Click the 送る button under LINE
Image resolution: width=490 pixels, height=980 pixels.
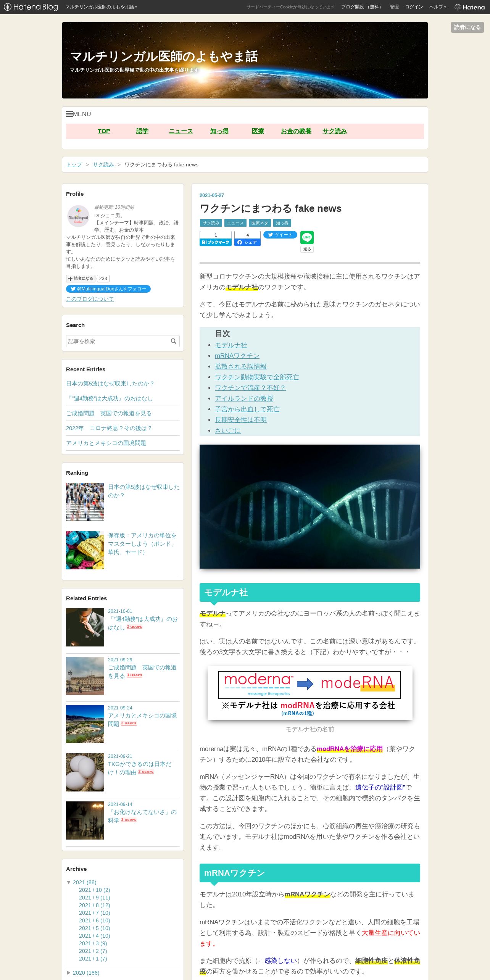[x=307, y=249]
